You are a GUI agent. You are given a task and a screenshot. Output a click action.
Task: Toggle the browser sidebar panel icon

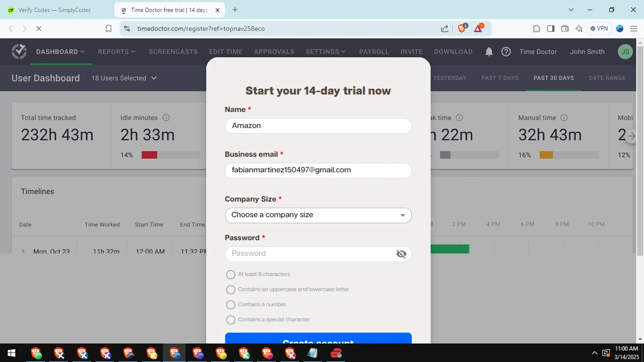tap(550, 28)
